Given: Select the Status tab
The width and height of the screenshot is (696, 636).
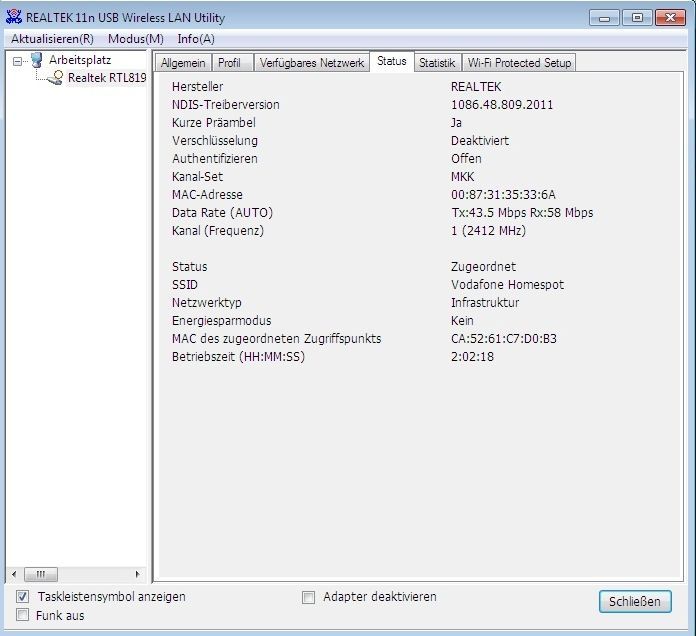Looking at the screenshot, I should [x=392, y=61].
